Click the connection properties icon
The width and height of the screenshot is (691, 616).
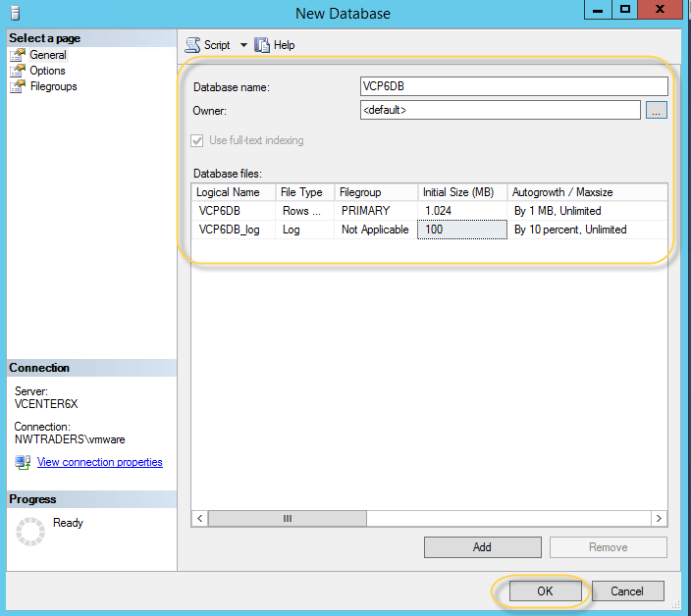[23, 462]
